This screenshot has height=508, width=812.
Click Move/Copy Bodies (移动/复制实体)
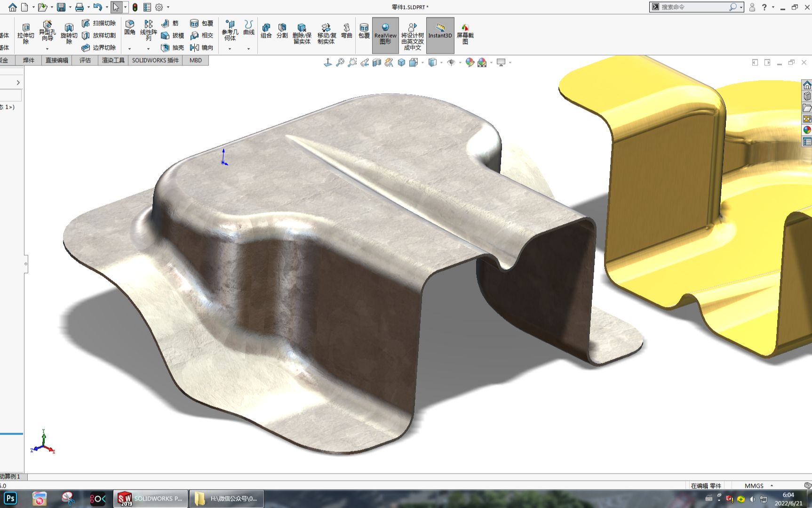[x=326, y=33]
